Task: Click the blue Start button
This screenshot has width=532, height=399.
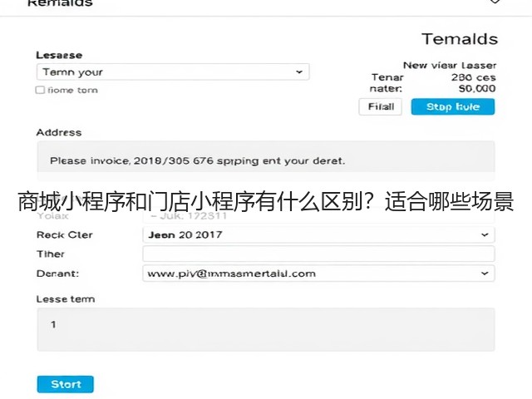Action: point(65,384)
